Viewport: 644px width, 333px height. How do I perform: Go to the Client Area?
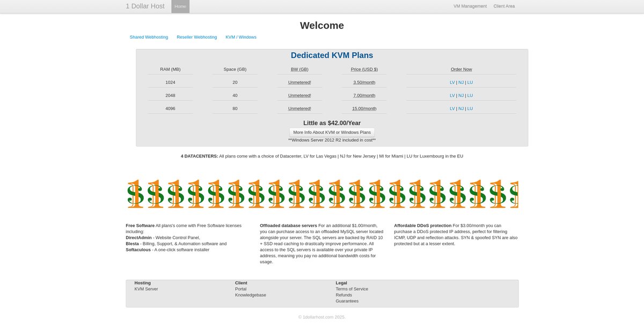point(504,6)
